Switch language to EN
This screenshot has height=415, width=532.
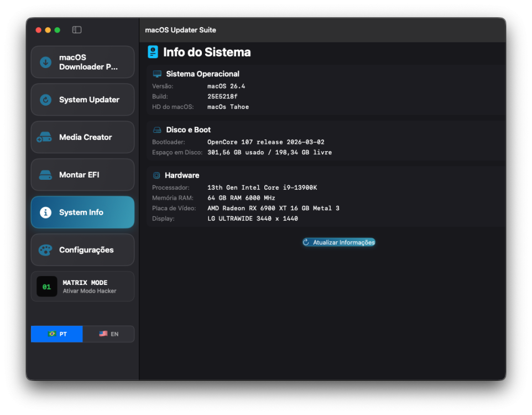108,334
